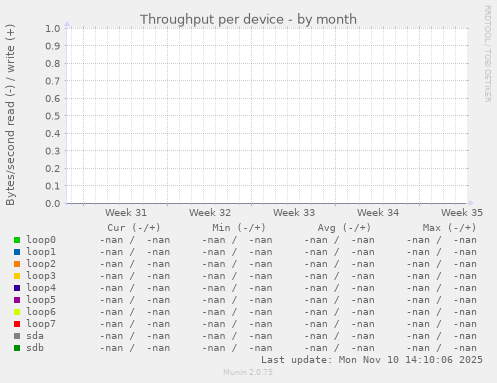Viewport: 497px width, 383px height.
Task: Click the sda gray color swatch
Action: tap(17, 336)
